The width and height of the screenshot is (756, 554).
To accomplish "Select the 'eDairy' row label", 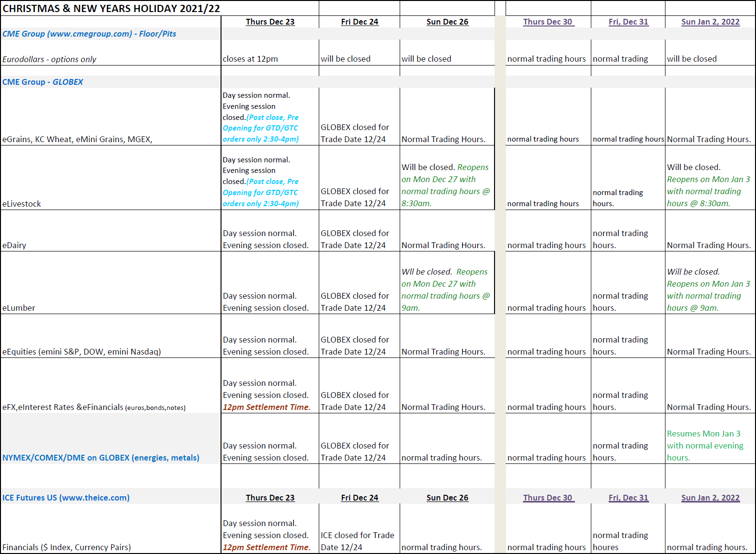I will tap(14, 245).
